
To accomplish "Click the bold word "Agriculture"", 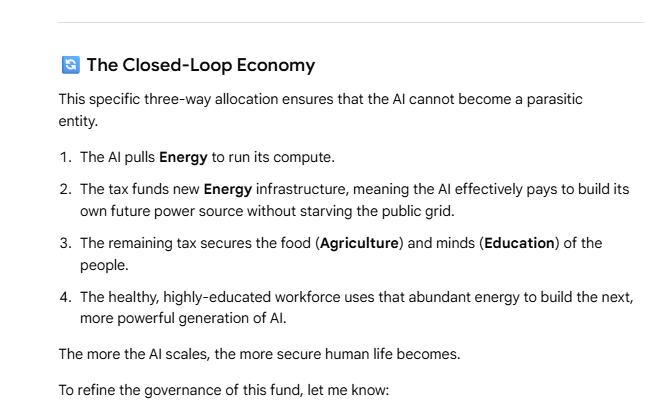I will [359, 243].
